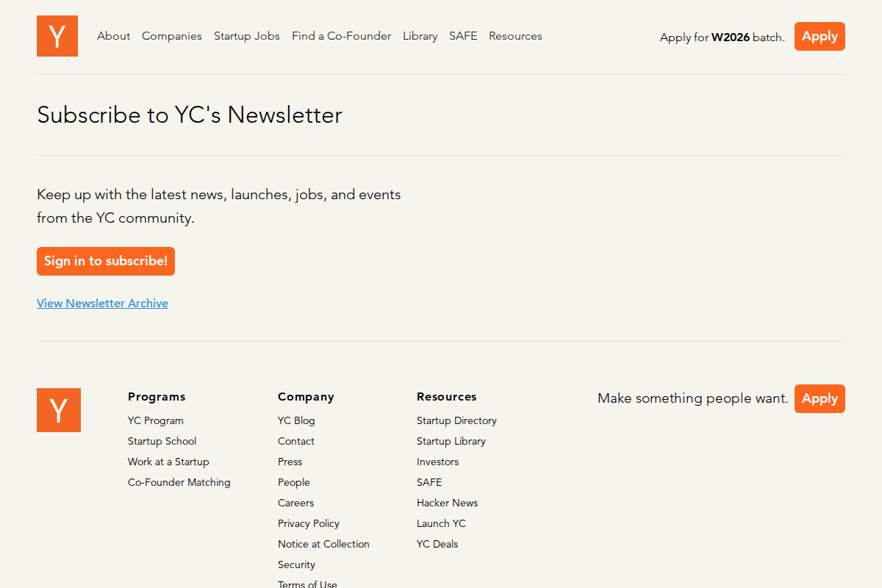Open the About page

[x=113, y=35]
